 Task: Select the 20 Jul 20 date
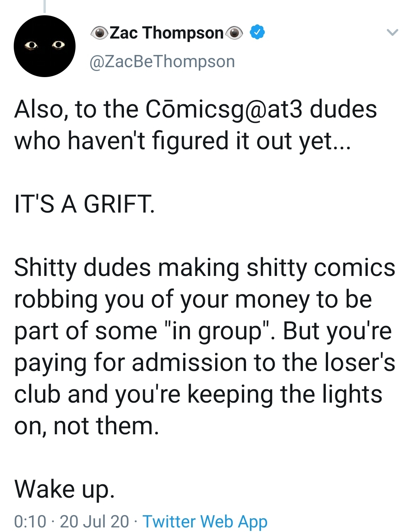[94, 521]
